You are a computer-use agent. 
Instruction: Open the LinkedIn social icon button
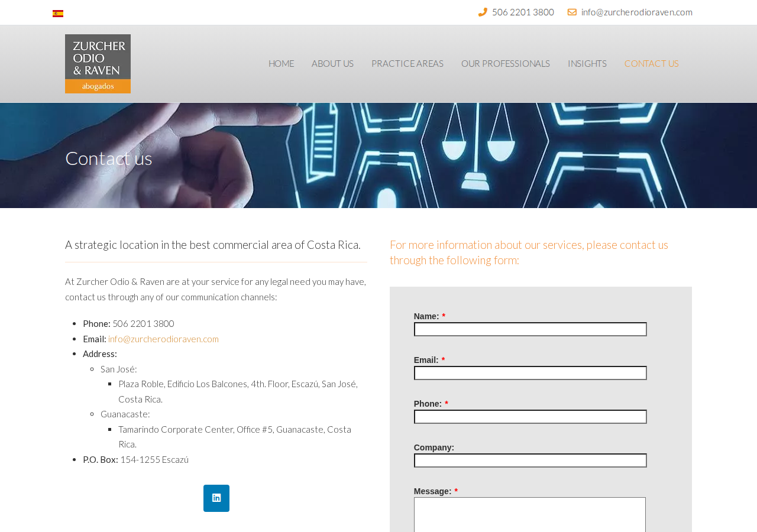pyautogui.click(x=216, y=498)
